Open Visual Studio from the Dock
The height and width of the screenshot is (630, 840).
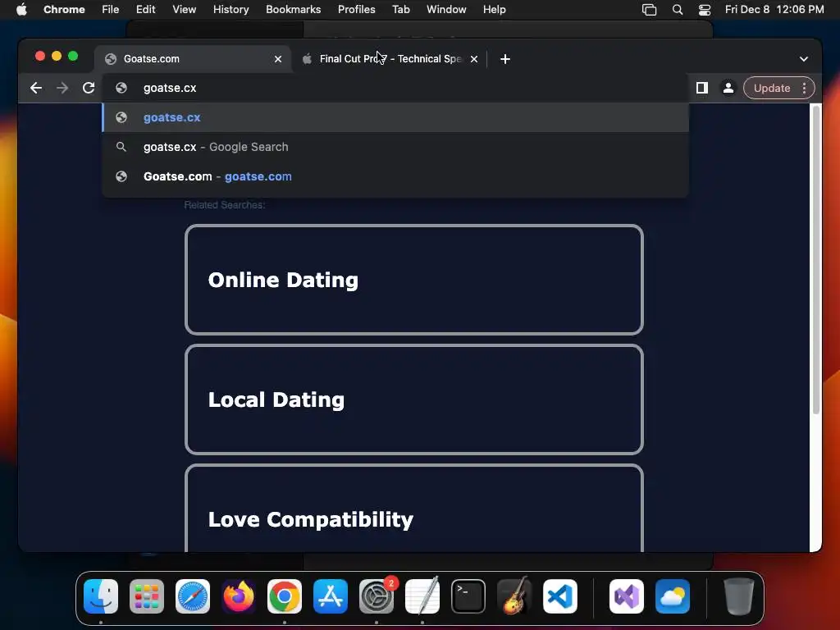(x=626, y=596)
